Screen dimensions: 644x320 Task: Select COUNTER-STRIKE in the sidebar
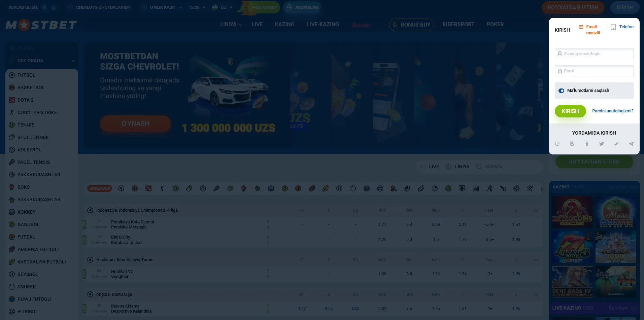[42, 112]
